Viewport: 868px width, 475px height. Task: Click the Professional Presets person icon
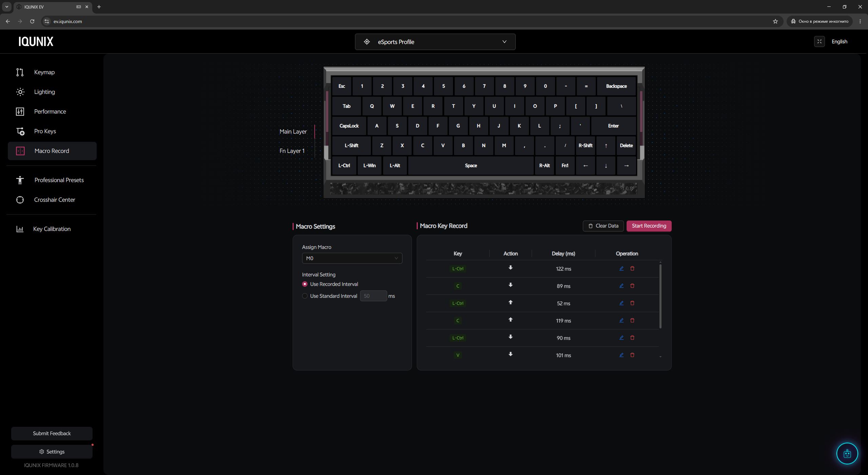[x=20, y=180]
